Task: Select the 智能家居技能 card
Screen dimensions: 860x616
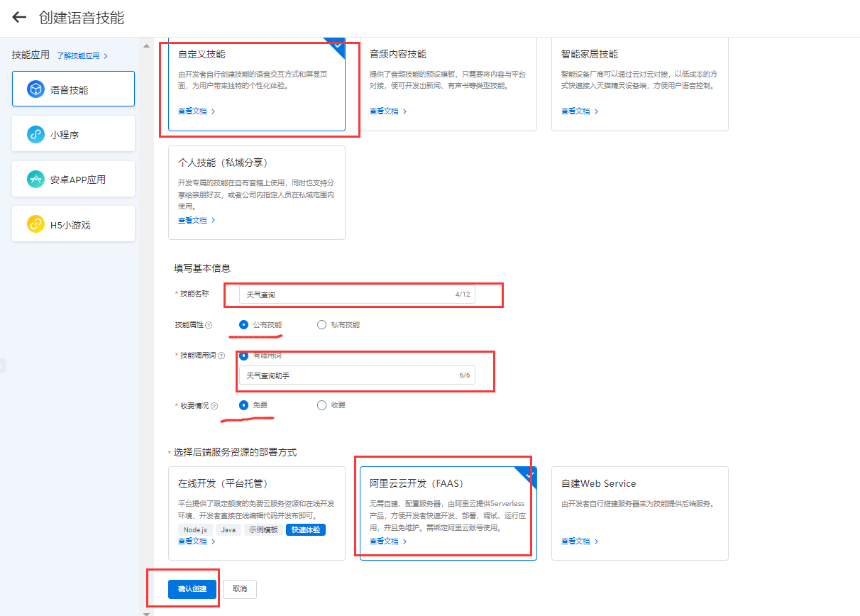Action: click(x=640, y=84)
